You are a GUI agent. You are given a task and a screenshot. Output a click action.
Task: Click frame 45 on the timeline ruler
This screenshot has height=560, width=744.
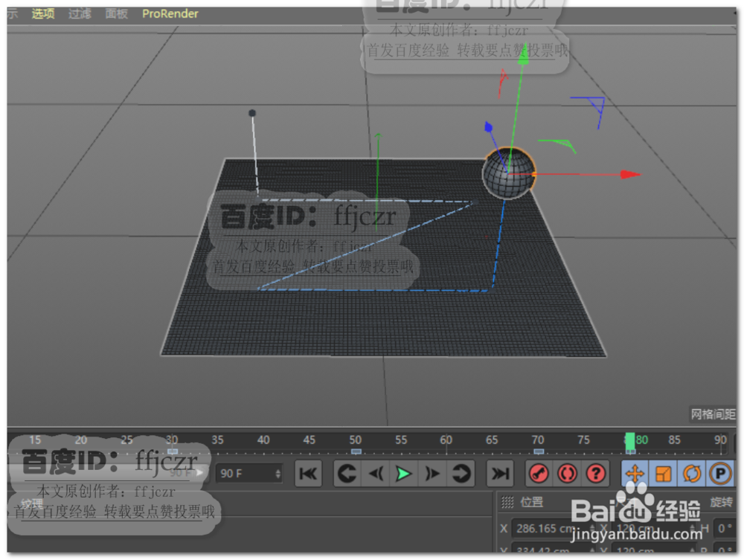pos(309,440)
